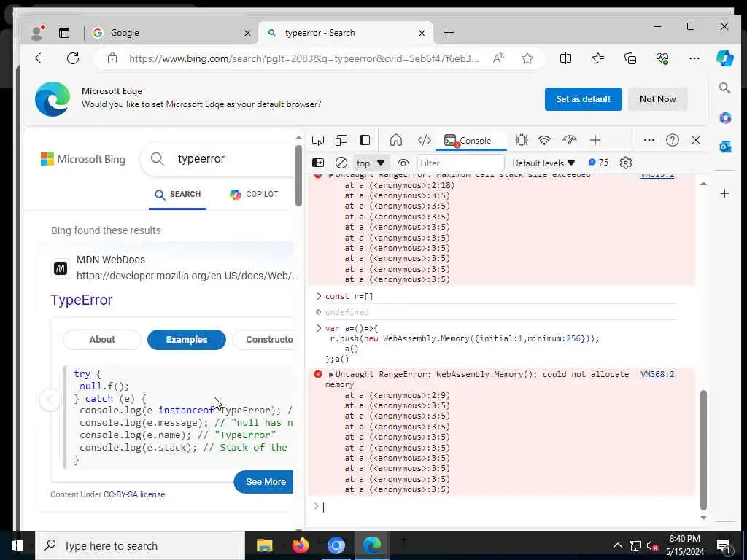Activate DevTools inspect element tool
The image size is (747, 560).
pyautogui.click(x=318, y=141)
